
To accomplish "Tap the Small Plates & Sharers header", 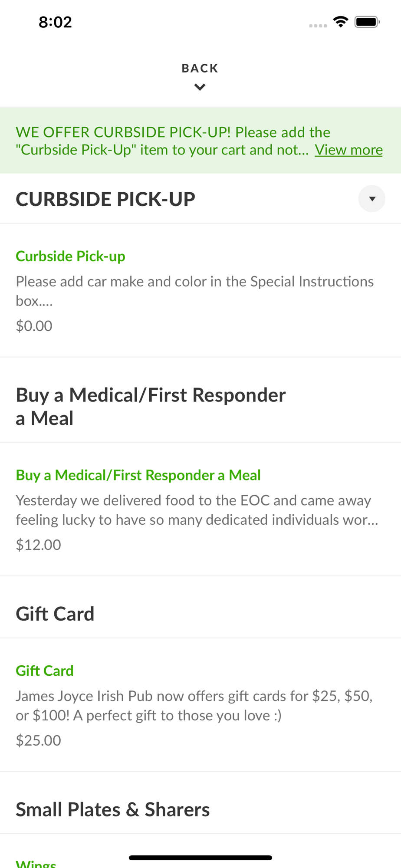I will click(113, 809).
